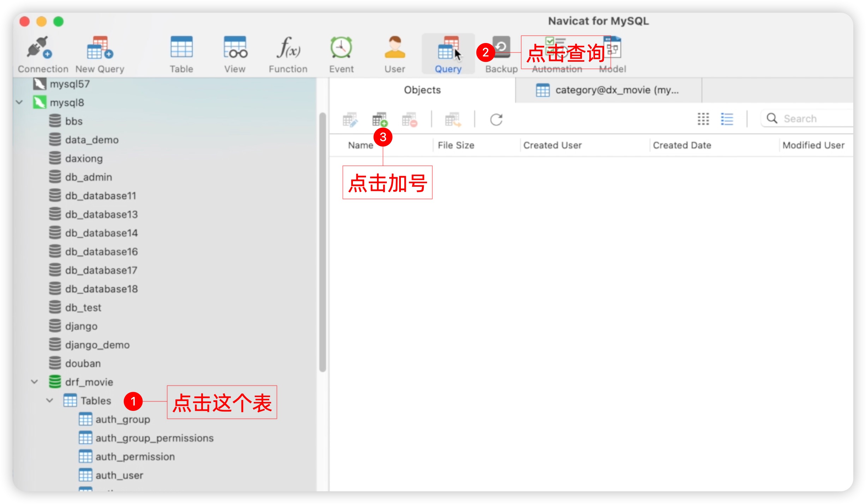Select the Function toolbar icon

(288, 54)
